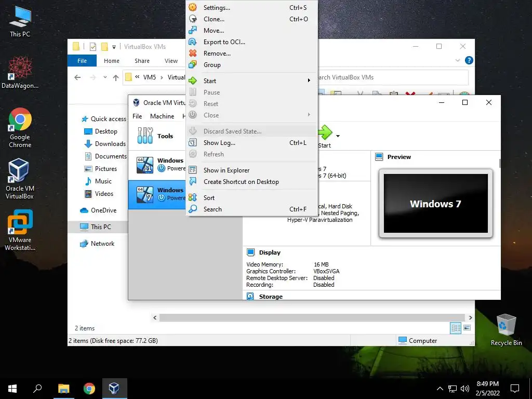Viewport: 532px width, 399px height.
Task: Open Explorer recent locations dropdown
Action: tap(105, 77)
